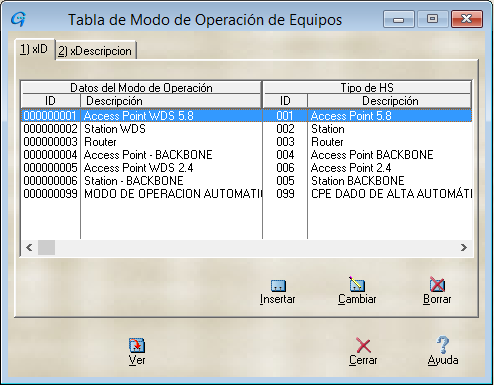Click the application logo in title bar
The height and width of the screenshot is (385, 494).
pyautogui.click(x=18, y=19)
